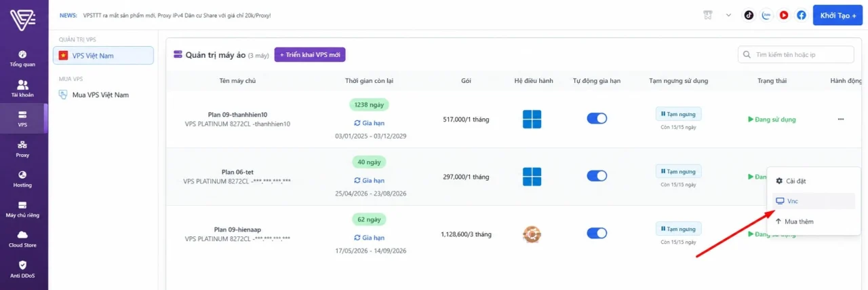Select the VPS sidebar section

tap(22, 119)
